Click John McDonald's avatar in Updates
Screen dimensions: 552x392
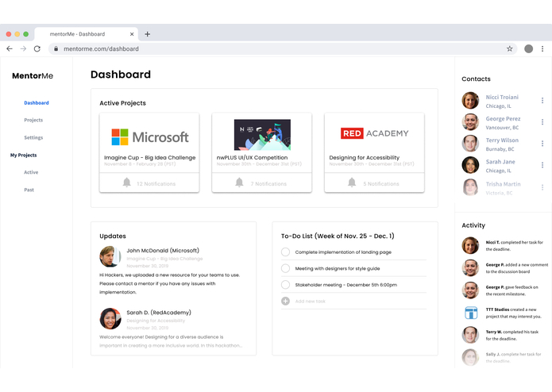[110, 256]
